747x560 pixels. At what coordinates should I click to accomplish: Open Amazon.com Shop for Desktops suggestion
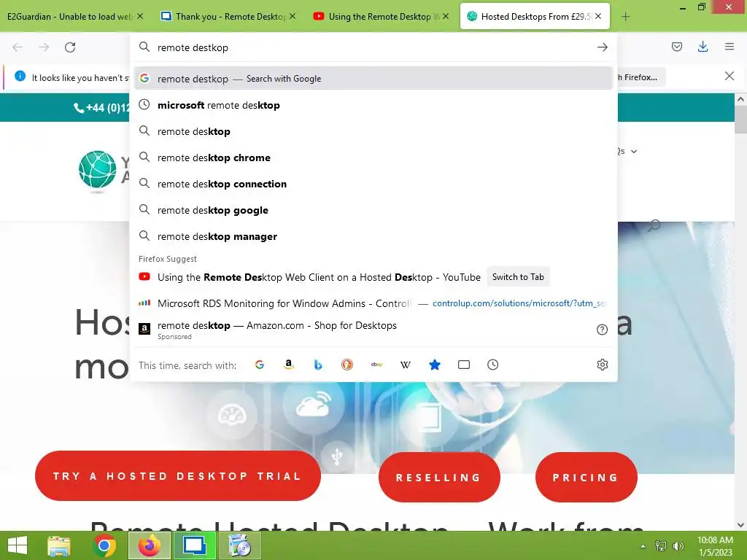tap(373, 330)
